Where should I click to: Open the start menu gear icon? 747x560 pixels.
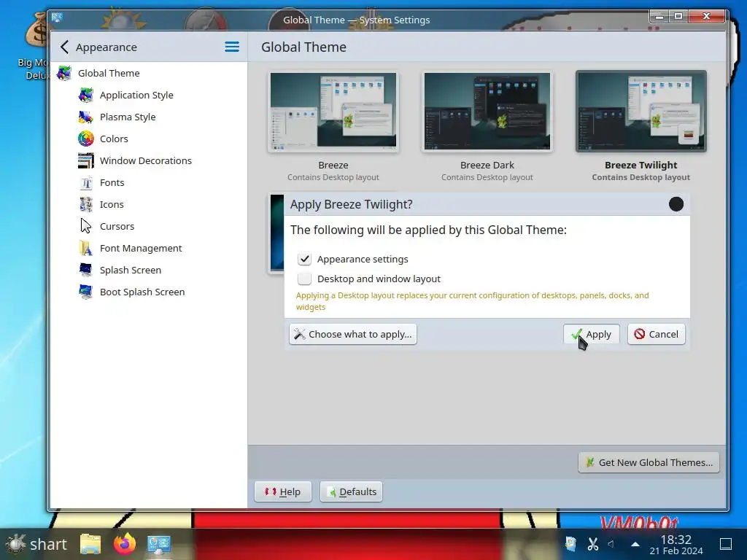15,544
